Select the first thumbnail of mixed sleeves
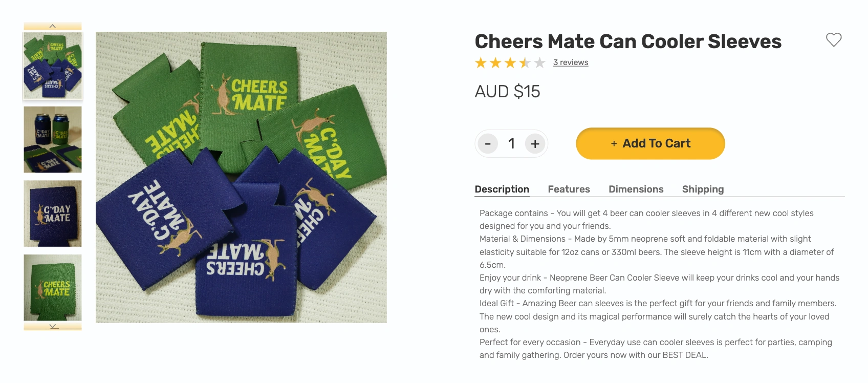 pos(53,66)
